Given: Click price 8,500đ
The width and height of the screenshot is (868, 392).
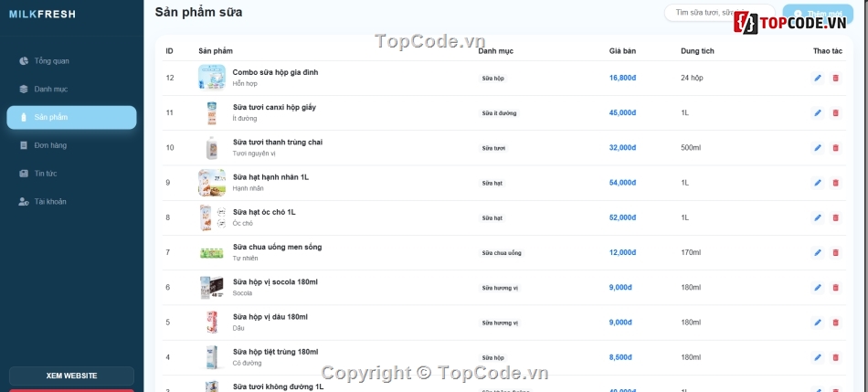Looking at the screenshot, I should [621, 357].
